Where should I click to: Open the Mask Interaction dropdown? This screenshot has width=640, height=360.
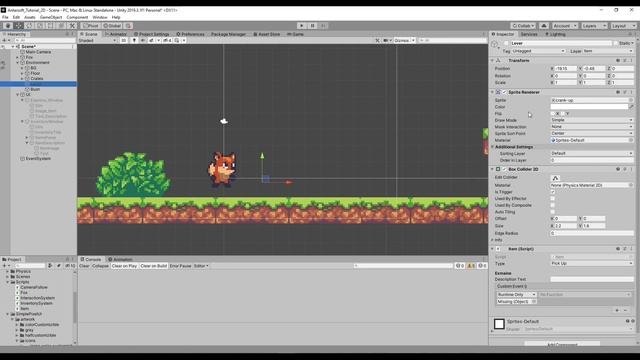click(592, 127)
